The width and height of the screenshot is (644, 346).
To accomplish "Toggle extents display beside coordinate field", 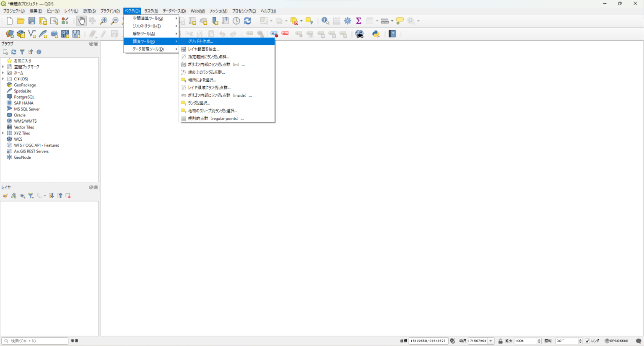I will [452, 341].
